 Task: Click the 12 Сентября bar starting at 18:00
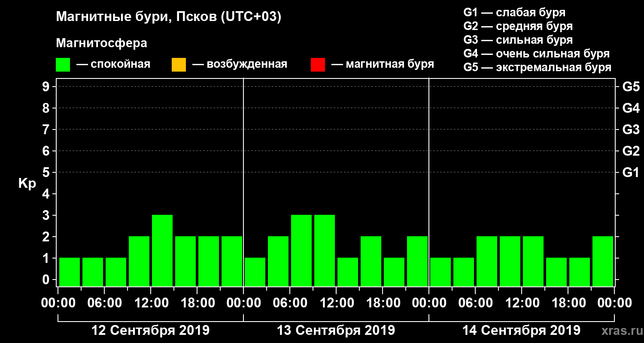click(209, 261)
